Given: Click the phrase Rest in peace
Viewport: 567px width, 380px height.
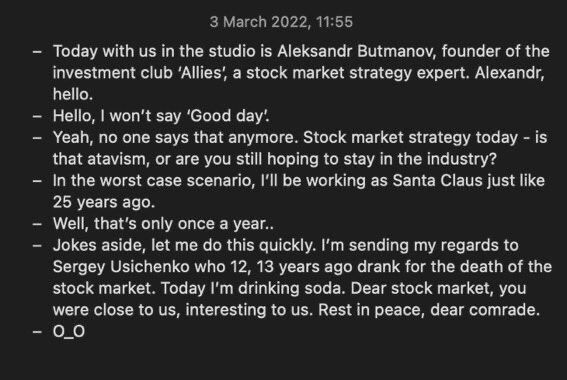Looking at the screenshot, I should 371,309.
